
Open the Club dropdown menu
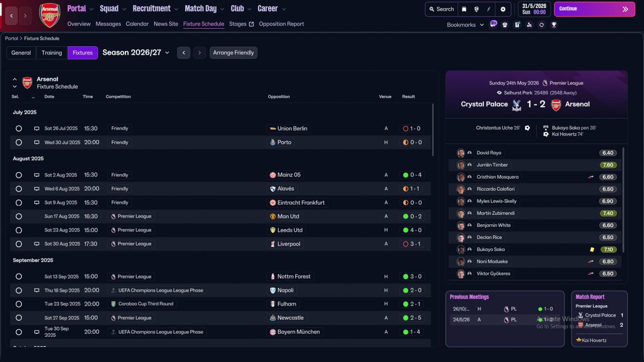click(241, 9)
